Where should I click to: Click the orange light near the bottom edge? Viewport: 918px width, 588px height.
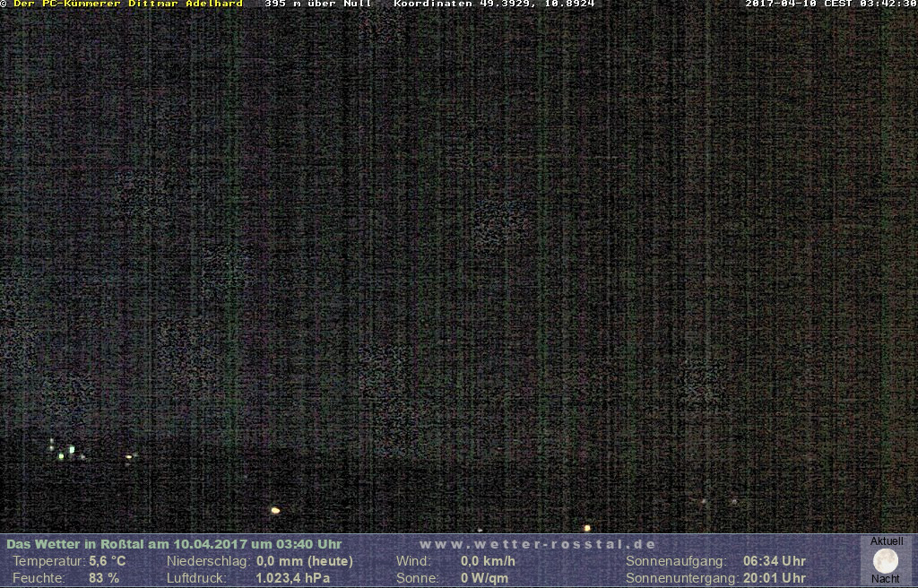pos(587,528)
